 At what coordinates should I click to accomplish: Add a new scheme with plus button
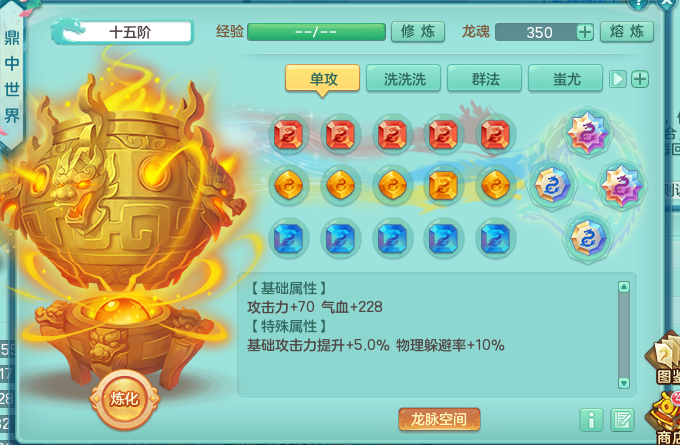pyautogui.click(x=640, y=79)
